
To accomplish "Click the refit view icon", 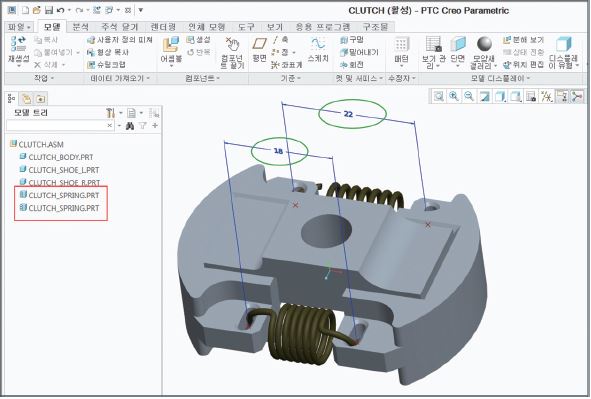I will pos(438,96).
